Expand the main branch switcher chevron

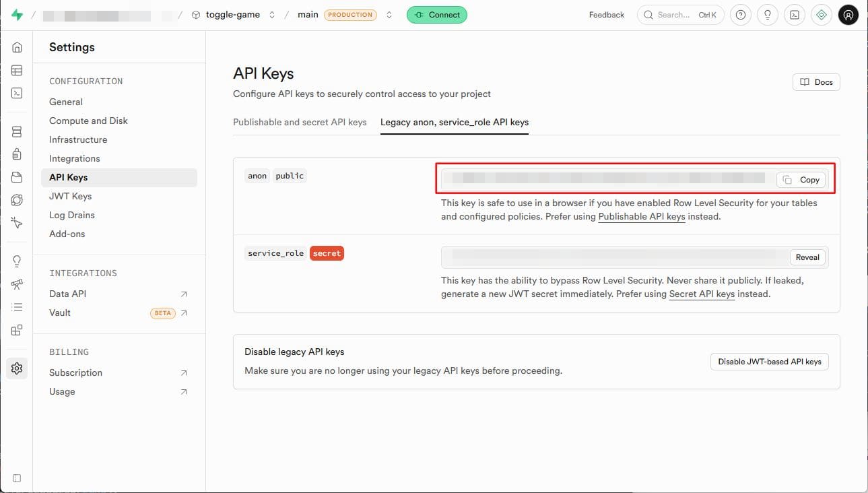389,15
